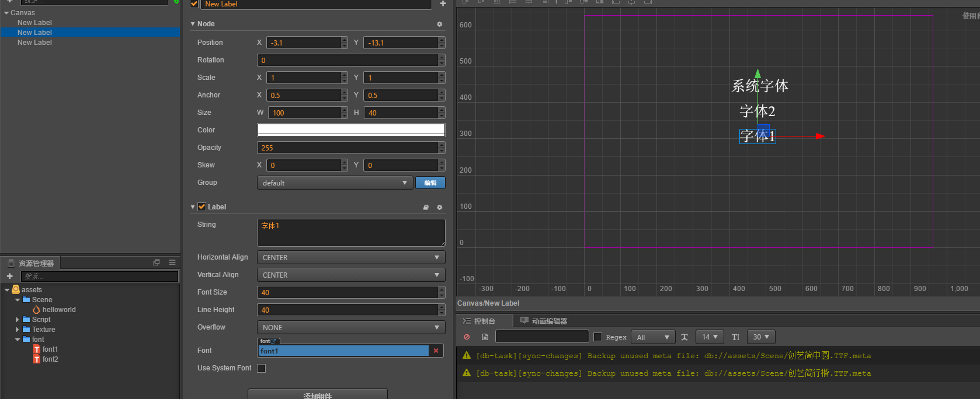Toggle the node active checkbox beside New Label name
The image size is (980, 399).
tap(194, 3)
